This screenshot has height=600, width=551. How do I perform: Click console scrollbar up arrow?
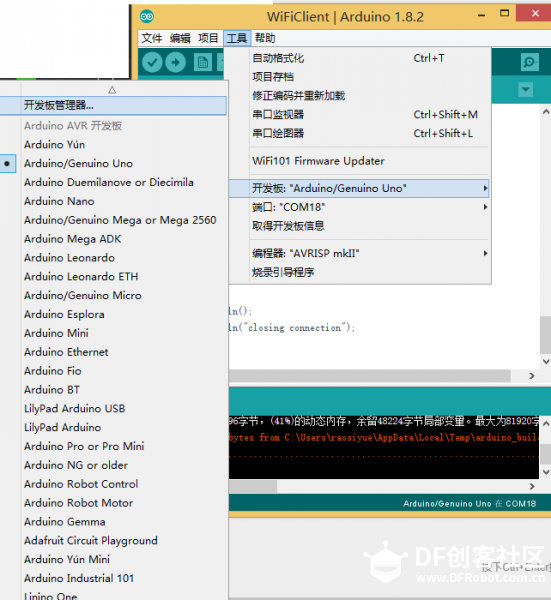pyautogui.click(x=546, y=423)
